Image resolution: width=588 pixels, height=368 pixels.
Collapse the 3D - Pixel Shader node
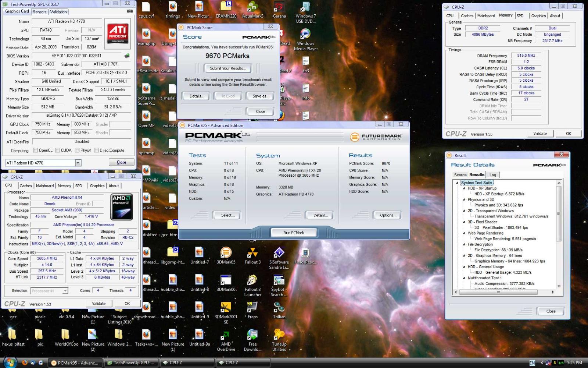[464, 222]
